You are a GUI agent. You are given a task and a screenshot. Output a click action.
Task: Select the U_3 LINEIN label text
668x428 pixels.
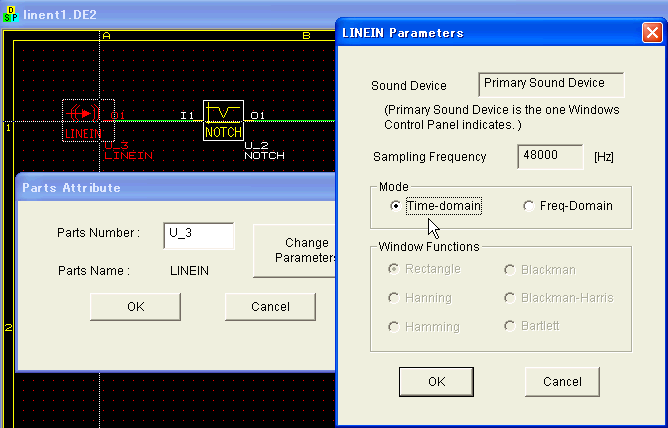tap(128, 151)
